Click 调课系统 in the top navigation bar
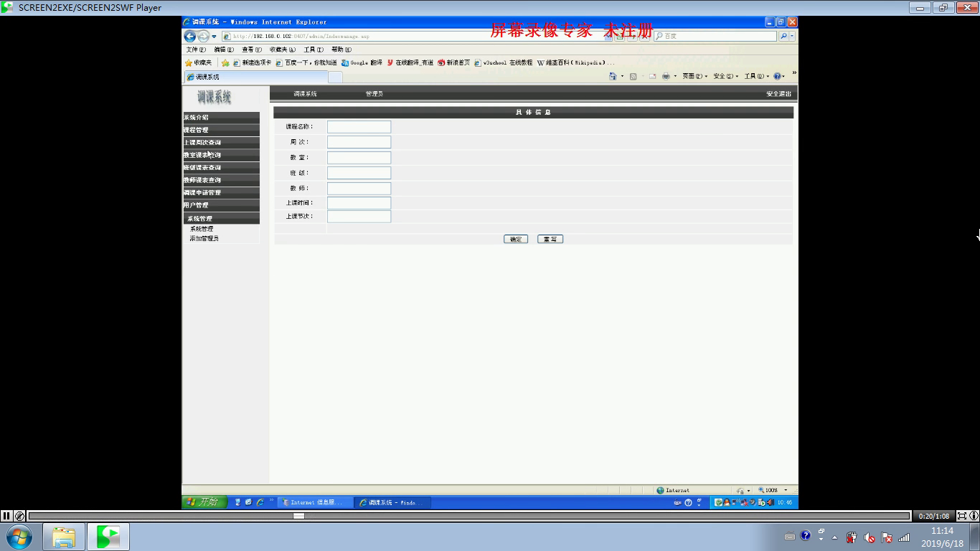The height and width of the screenshot is (551, 980). 305,94
